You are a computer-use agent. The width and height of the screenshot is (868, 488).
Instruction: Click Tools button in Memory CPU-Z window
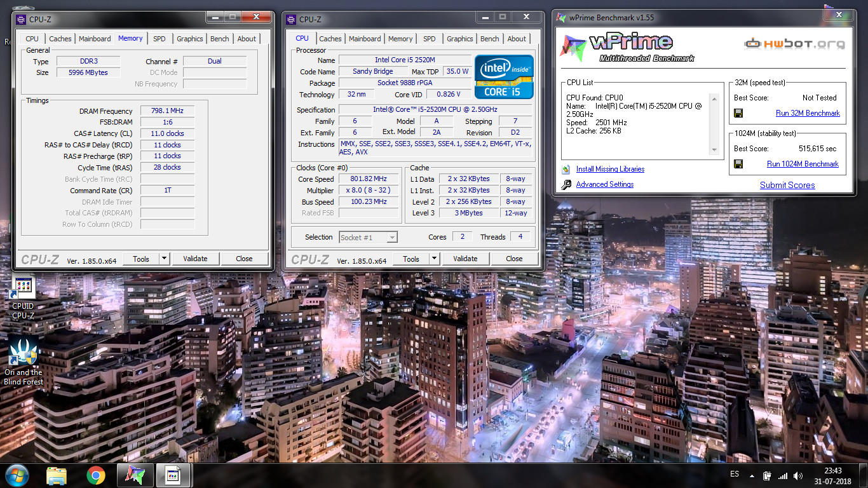[141, 259]
